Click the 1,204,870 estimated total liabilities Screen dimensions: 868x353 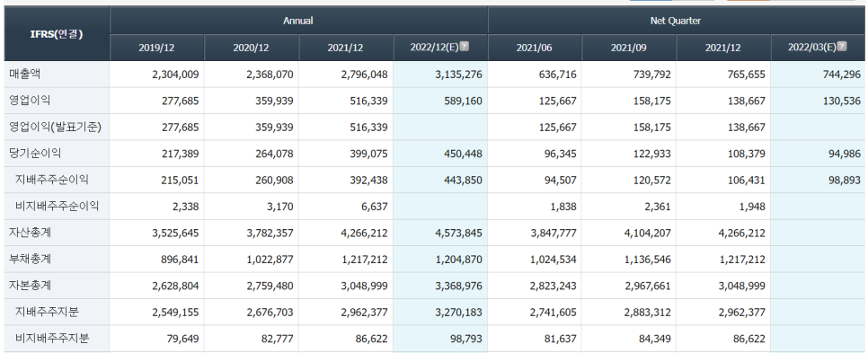coord(458,260)
